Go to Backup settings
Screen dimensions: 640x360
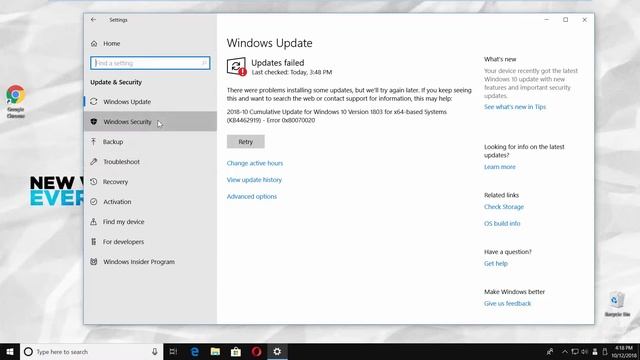coord(150,142)
